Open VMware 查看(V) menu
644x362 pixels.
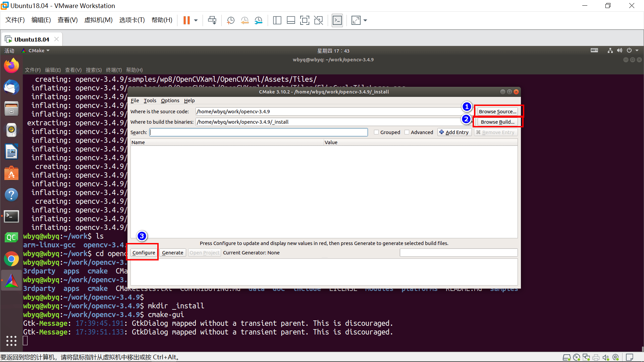[x=67, y=20]
